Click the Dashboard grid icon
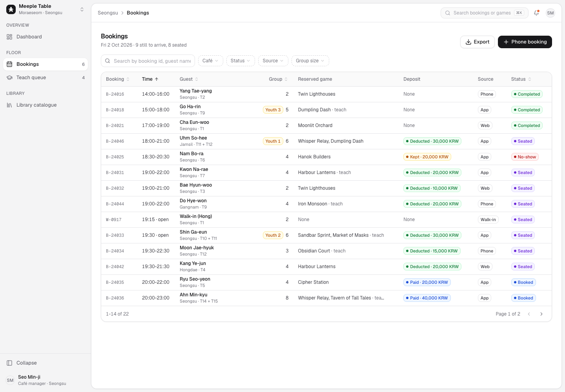The height and width of the screenshot is (392, 565). (9, 37)
